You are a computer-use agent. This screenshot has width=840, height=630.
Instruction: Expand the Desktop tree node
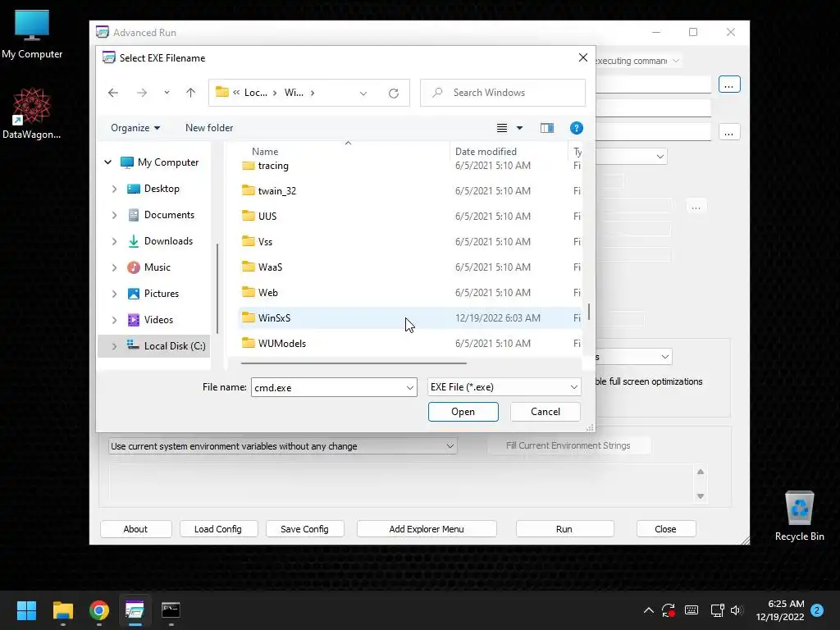click(114, 189)
